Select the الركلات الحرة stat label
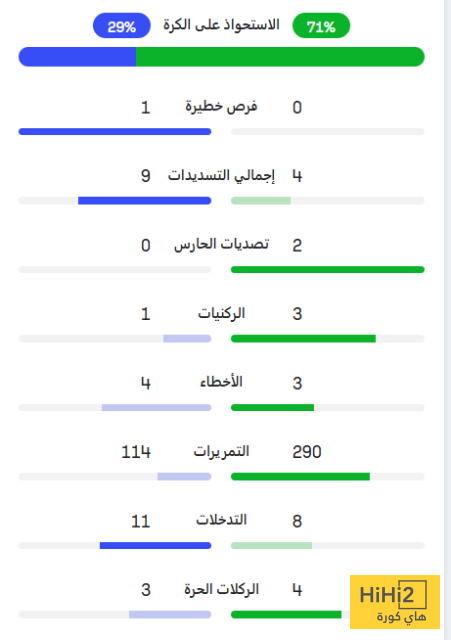The image size is (451, 640). [221, 589]
